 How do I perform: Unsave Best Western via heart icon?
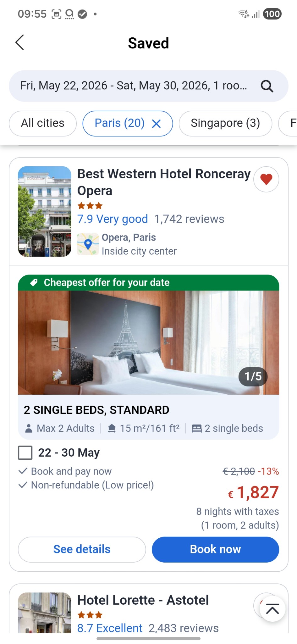click(266, 179)
